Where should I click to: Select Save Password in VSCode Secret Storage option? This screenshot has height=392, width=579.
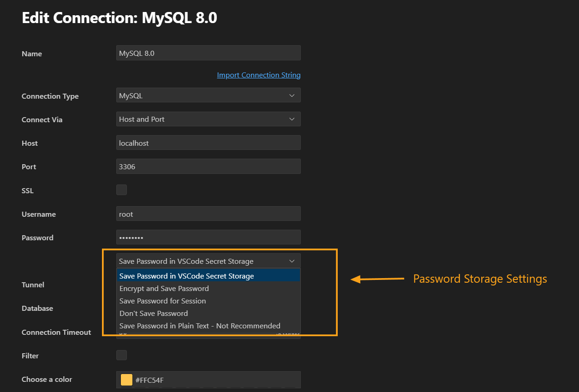click(x=186, y=276)
